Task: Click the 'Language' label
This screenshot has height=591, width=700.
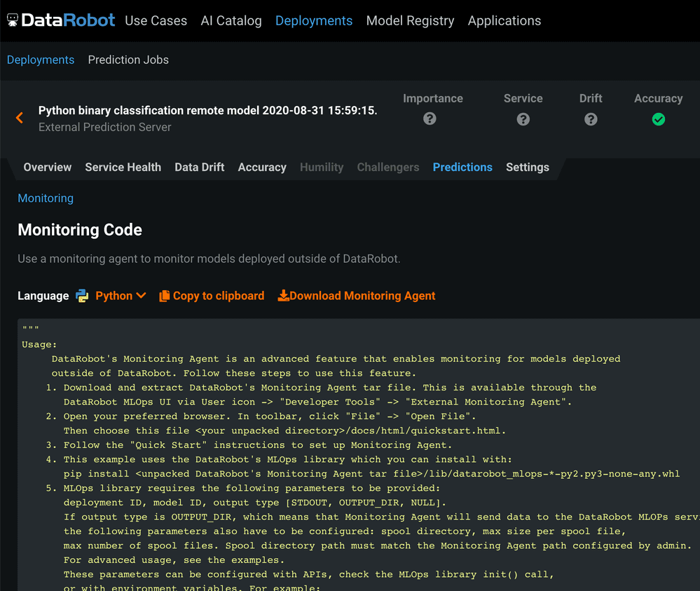Action: coord(43,296)
